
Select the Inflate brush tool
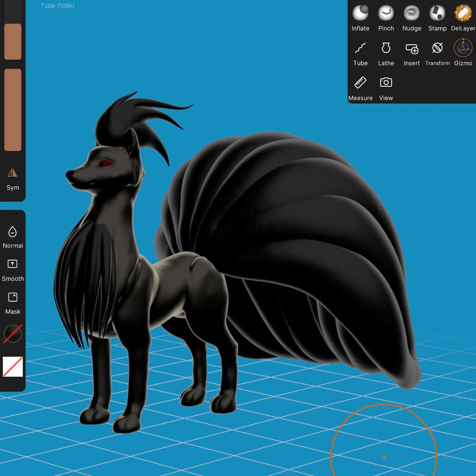(x=360, y=18)
